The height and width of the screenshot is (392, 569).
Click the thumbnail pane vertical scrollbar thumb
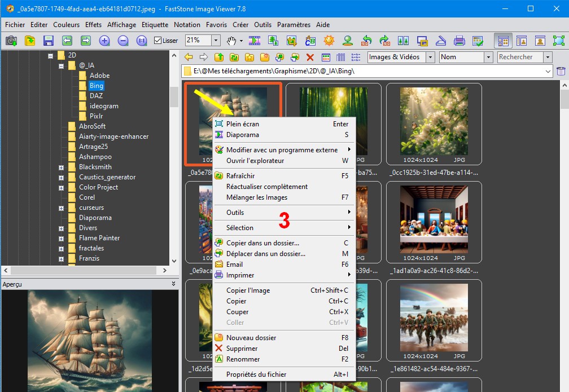pos(564,100)
